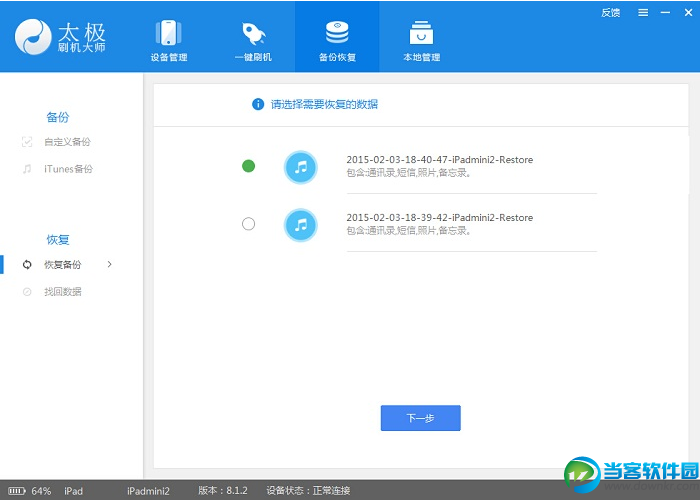Click the contents description under 18-39-42 backup
The image size is (700, 500).
[x=408, y=230]
